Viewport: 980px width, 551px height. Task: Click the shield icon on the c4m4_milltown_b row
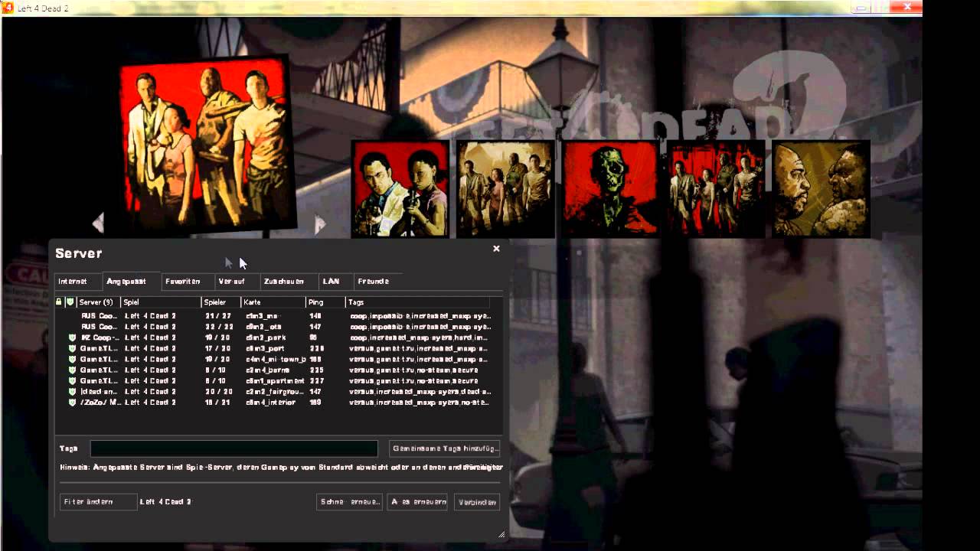coord(72,359)
